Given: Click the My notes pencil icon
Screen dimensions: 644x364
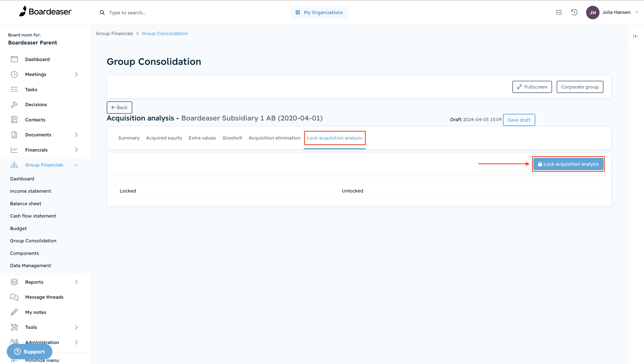Looking at the screenshot, I should pyautogui.click(x=14, y=312).
